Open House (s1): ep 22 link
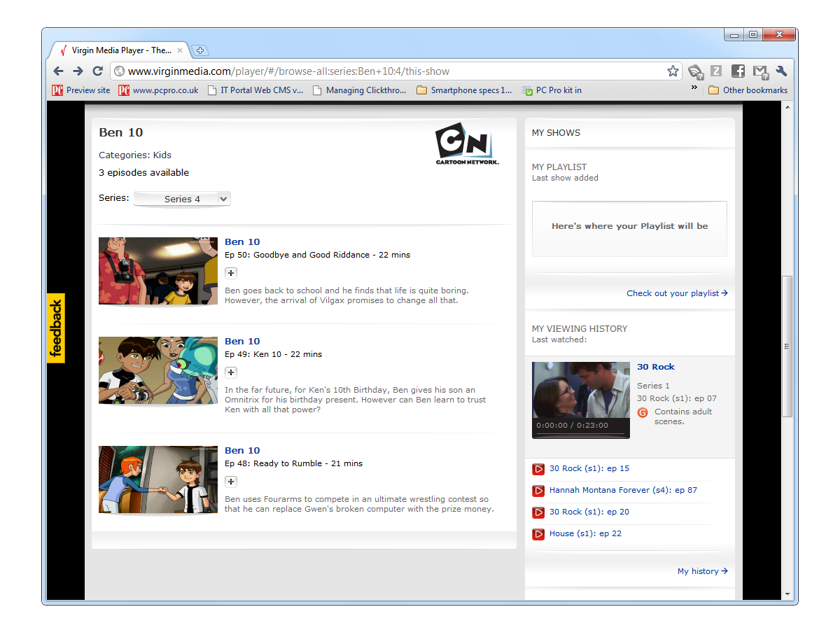Viewport: 840px width, 630px height. click(x=585, y=533)
